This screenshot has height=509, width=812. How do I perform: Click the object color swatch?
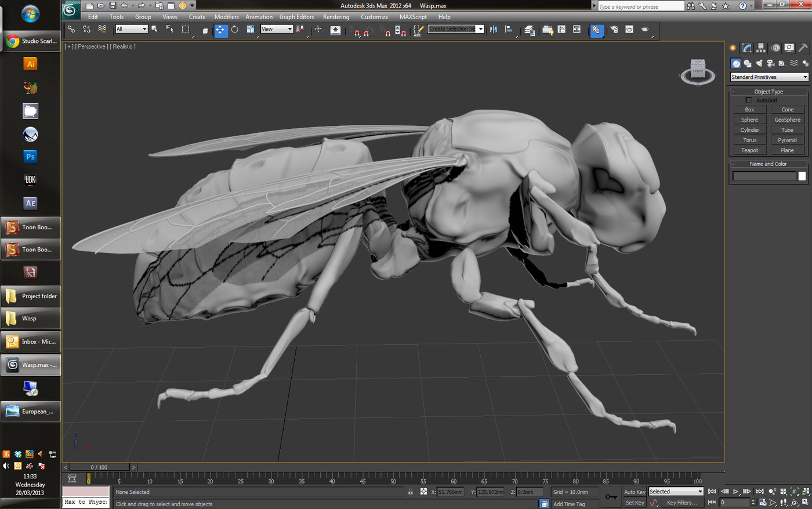click(802, 176)
